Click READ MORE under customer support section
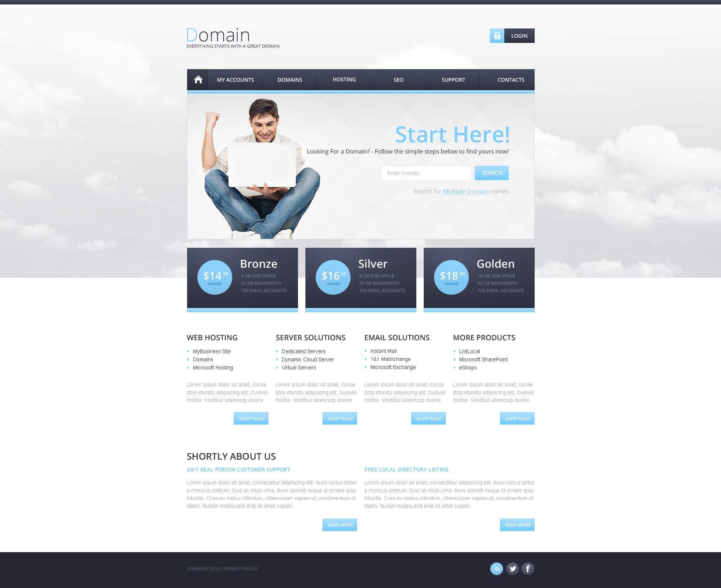This screenshot has height=588, width=721. pos(340,524)
